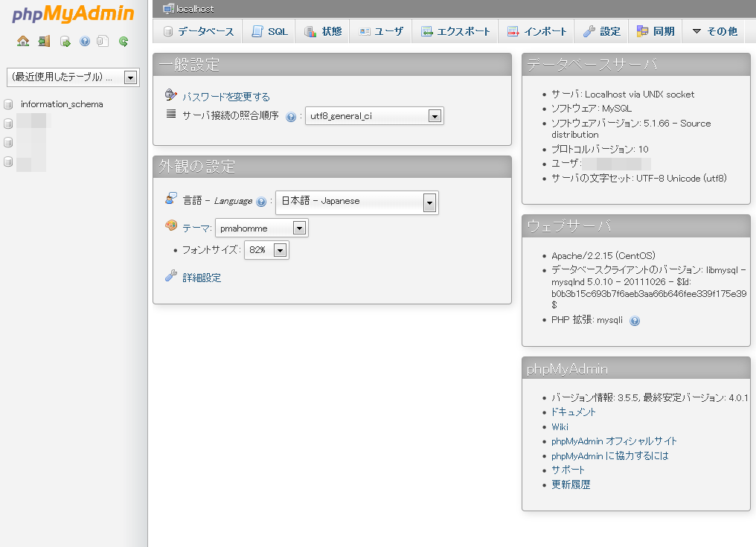View the 更新履歴 link
Screen dimensions: 756x547
pos(571,484)
